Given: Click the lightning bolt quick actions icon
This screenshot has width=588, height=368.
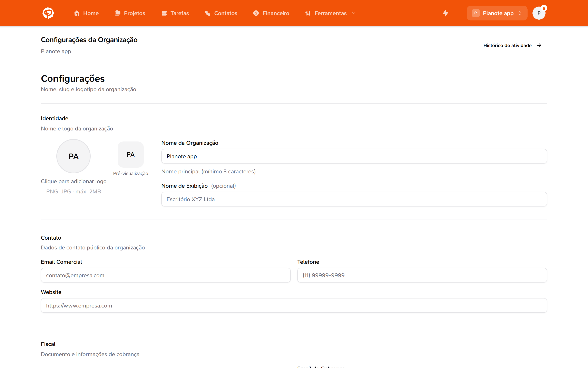Looking at the screenshot, I should click(445, 13).
